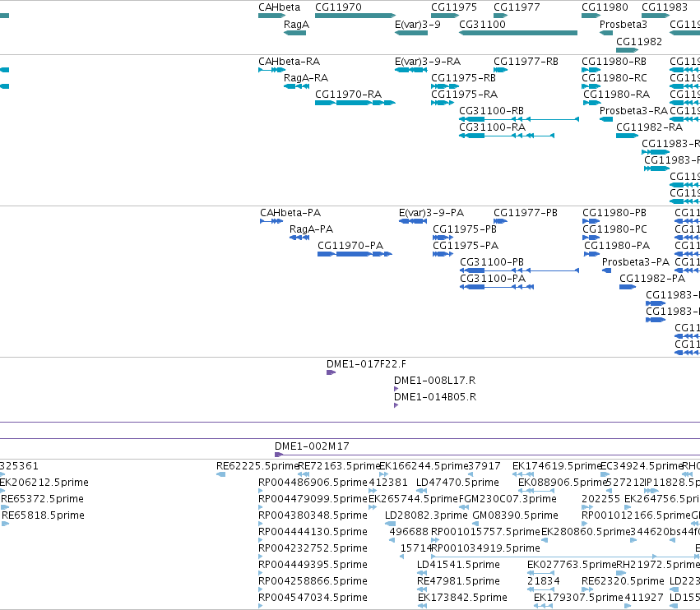Click transcript CG11980-RA
This screenshot has width=700, height=610.
(x=592, y=103)
